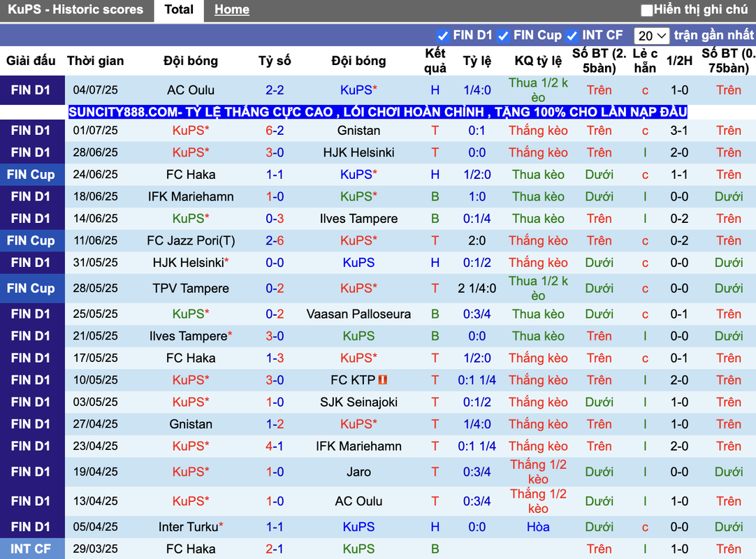Click SJK Seinajoki team name
This screenshot has width=756, height=559.
pos(358,402)
